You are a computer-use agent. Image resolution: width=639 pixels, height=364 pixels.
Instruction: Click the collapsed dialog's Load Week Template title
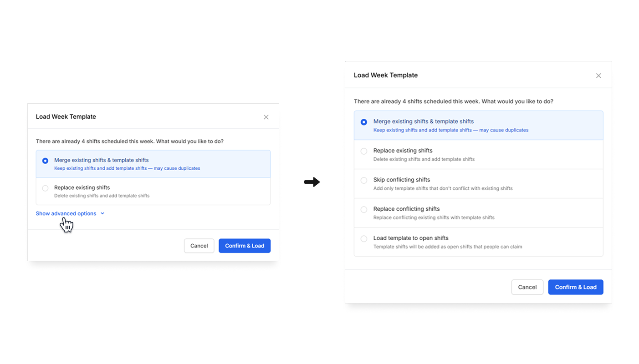[x=66, y=116]
